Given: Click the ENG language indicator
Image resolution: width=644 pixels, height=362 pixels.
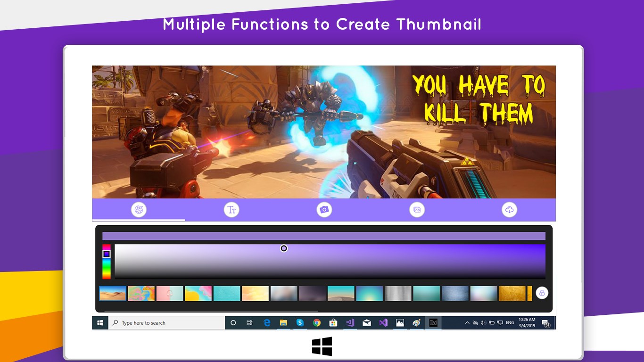Looking at the screenshot, I should [510, 323].
